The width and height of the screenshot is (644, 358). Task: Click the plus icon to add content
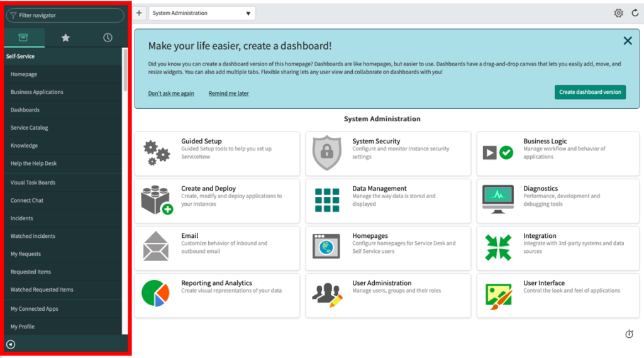[139, 13]
